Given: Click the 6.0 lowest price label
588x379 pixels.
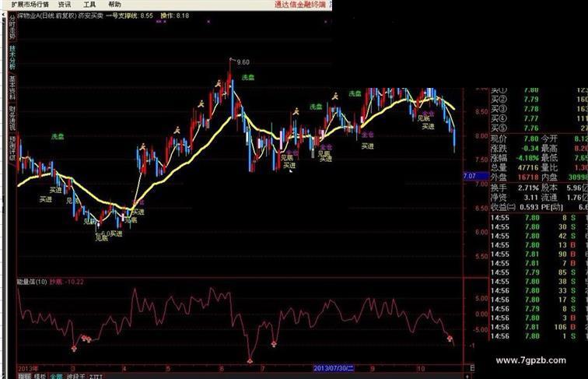Looking at the screenshot, I should pyautogui.click(x=105, y=233).
